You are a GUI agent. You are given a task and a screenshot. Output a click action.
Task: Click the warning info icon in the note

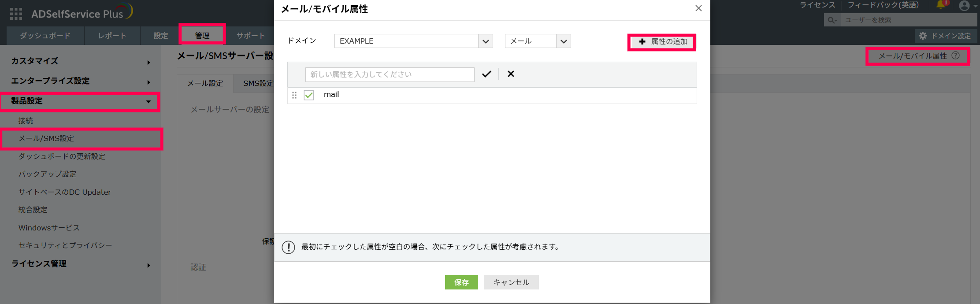coord(288,247)
